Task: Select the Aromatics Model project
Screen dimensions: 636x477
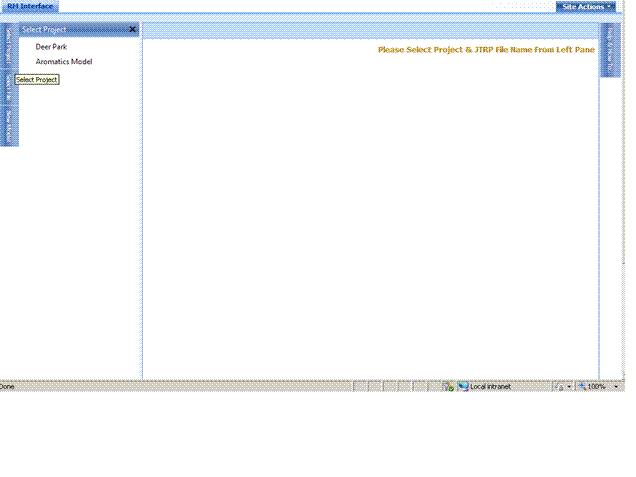Action: [x=64, y=62]
